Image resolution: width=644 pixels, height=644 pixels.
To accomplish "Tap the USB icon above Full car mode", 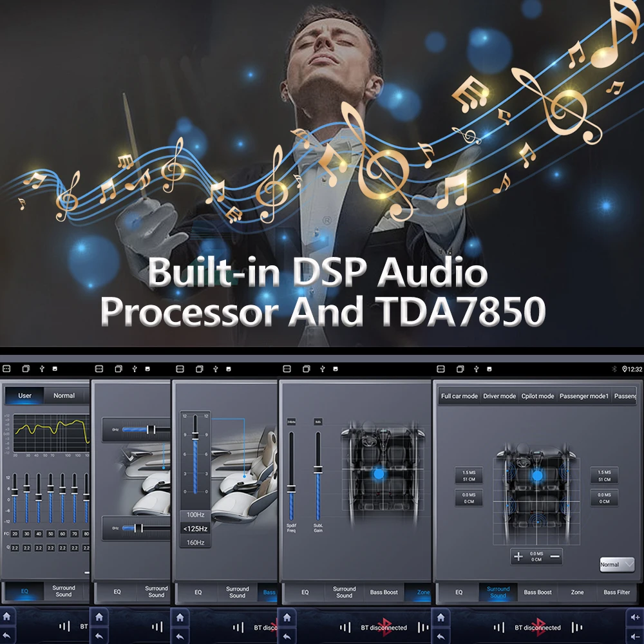I will (475, 369).
